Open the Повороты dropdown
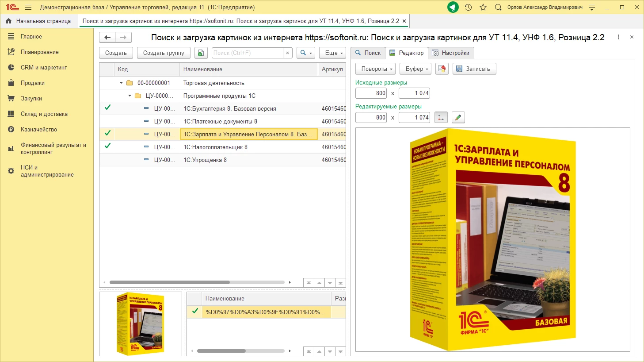644x362 pixels. pos(377,69)
